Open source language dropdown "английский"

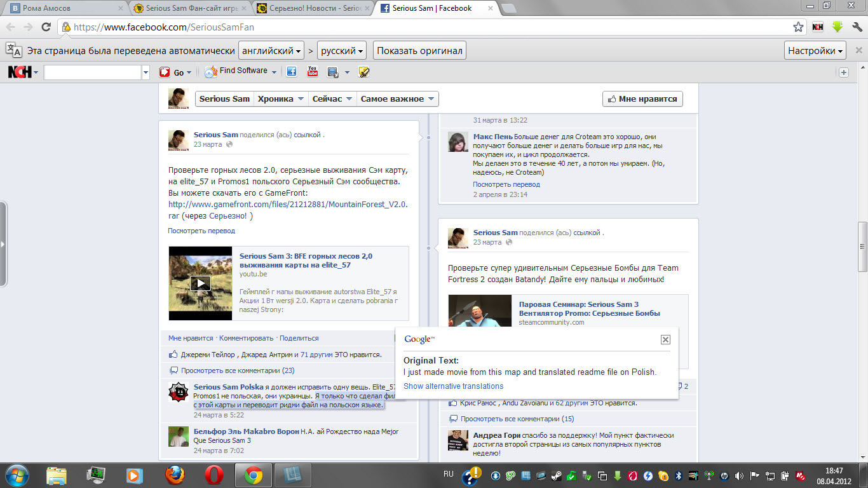270,50
